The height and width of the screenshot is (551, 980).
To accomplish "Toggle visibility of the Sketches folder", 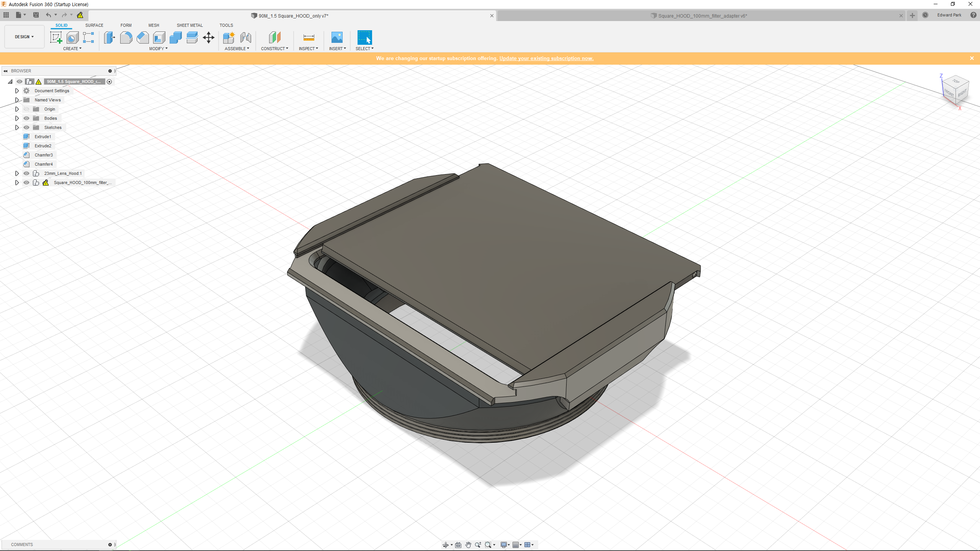I will point(26,127).
